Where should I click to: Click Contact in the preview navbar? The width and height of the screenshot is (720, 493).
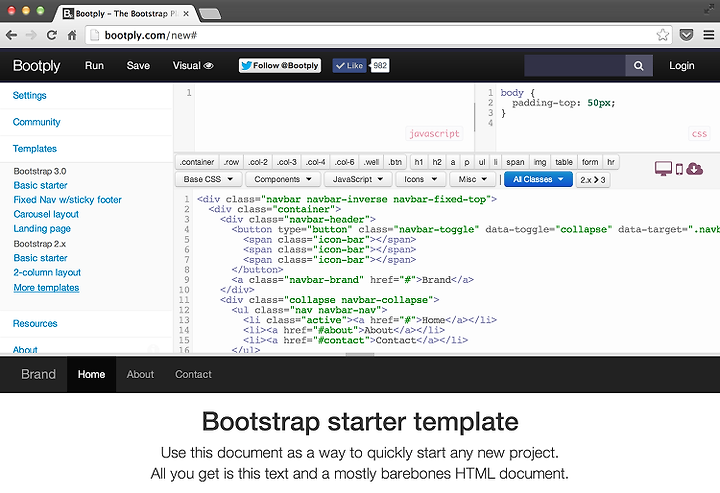[x=193, y=375]
